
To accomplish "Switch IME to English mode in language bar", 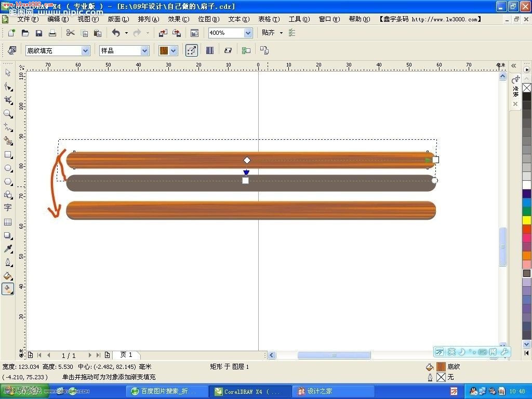I will [451, 352].
